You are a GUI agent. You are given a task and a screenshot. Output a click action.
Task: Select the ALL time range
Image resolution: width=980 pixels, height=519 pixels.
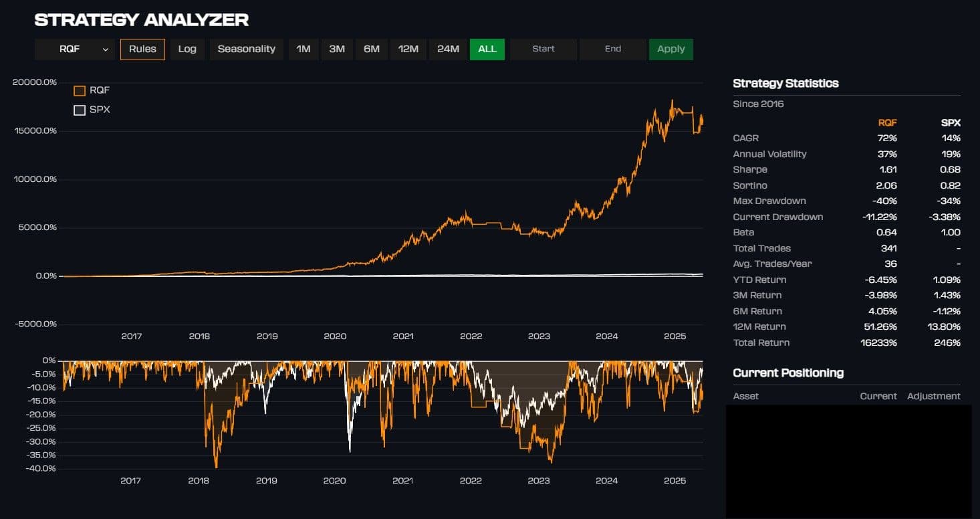(487, 49)
